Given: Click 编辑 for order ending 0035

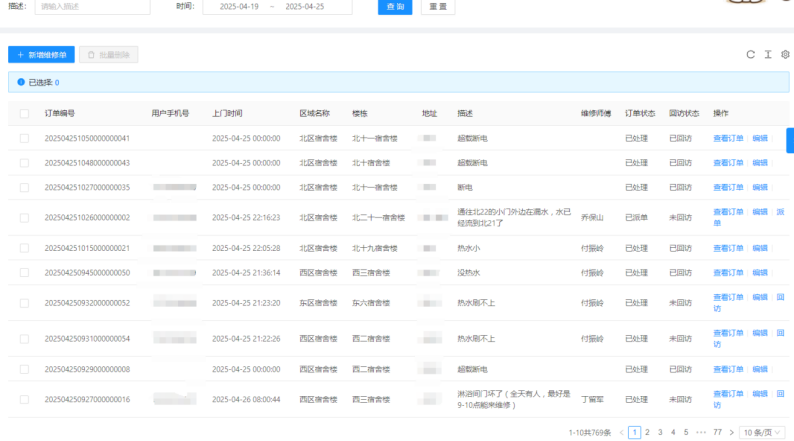Looking at the screenshot, I should click(x=760, y=187).
